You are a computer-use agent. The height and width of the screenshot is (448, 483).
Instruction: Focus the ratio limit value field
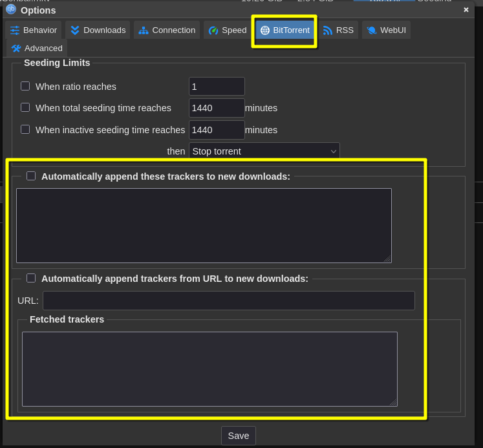[x=217, y=87]
